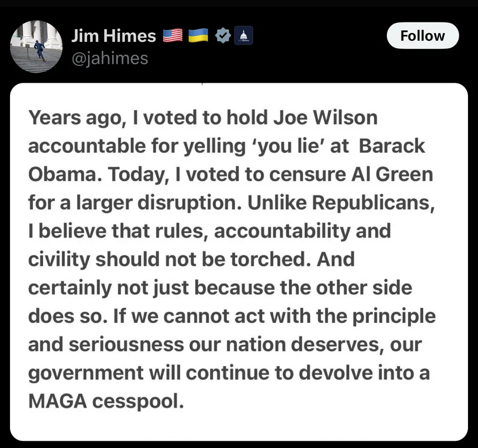Image resolution: width=478 pixels, height=448 pixels.
Task: Open the white statement image card
Action: click(239, 262)
